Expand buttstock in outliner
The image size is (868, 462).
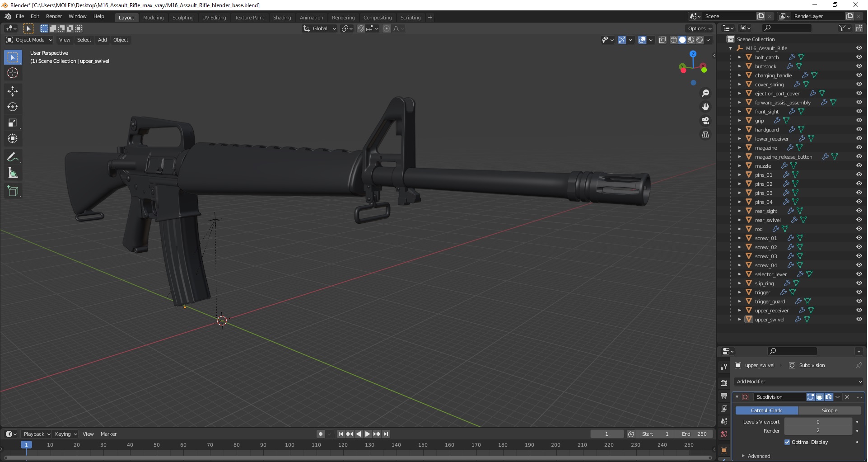[739, 66]
